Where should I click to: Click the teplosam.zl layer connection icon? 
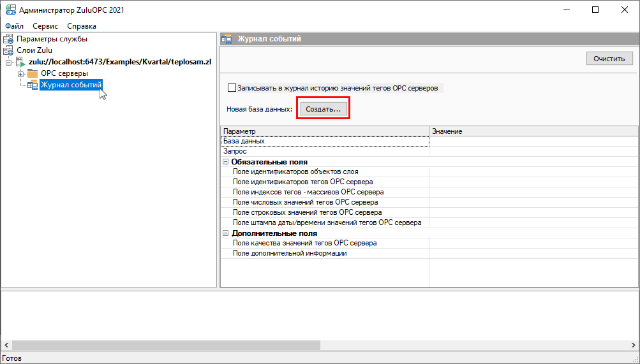tap(21, 62)
